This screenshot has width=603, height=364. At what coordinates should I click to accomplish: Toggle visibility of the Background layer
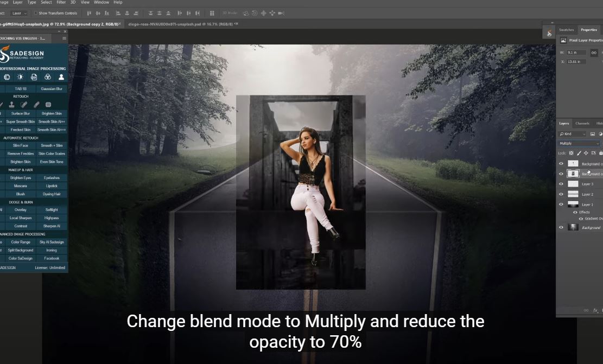561,228
